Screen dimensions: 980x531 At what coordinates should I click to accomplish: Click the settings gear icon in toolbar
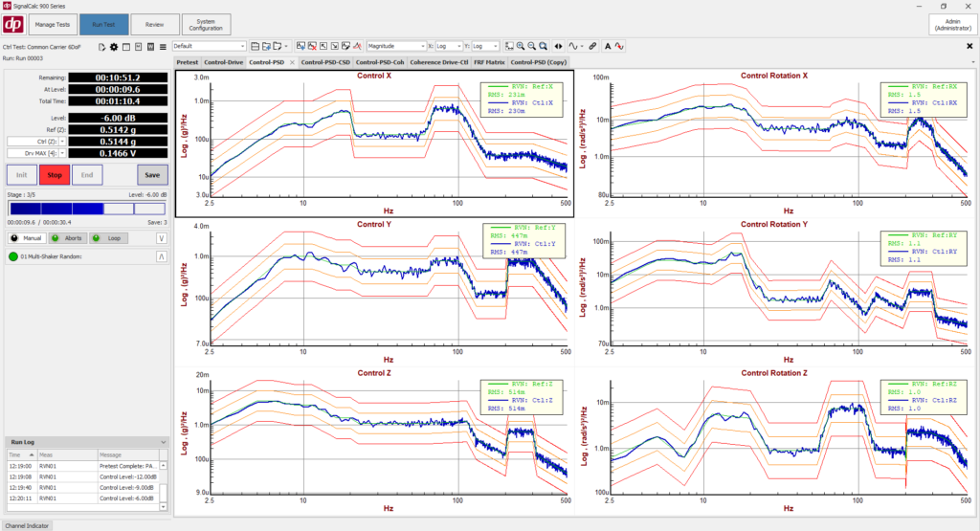tap(115, 46)
